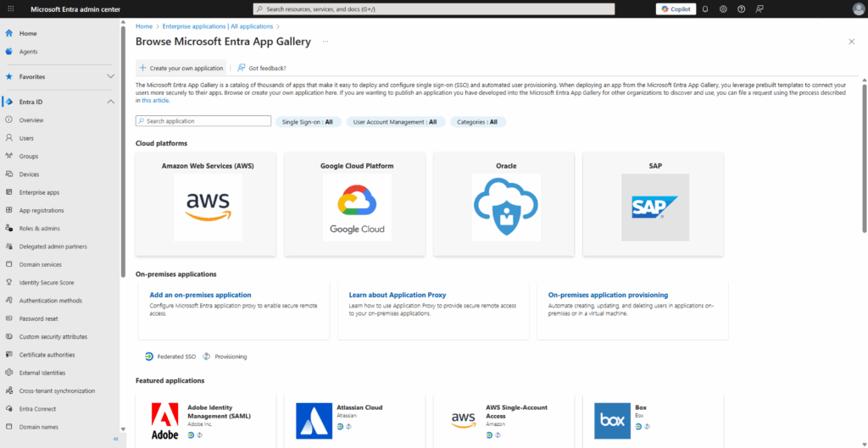Select the Amazon Web Services (AWS) tile

coord(207,204)
